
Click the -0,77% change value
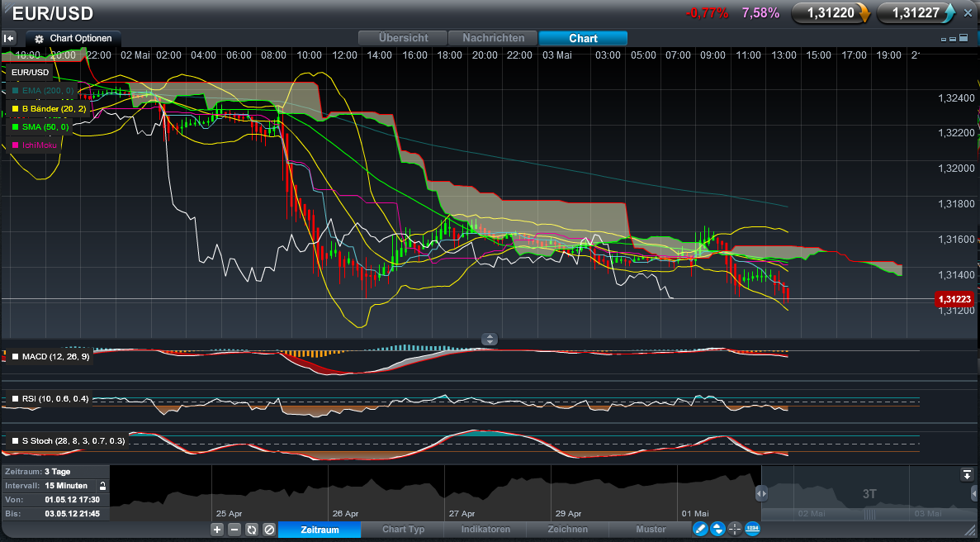(707, 13)
